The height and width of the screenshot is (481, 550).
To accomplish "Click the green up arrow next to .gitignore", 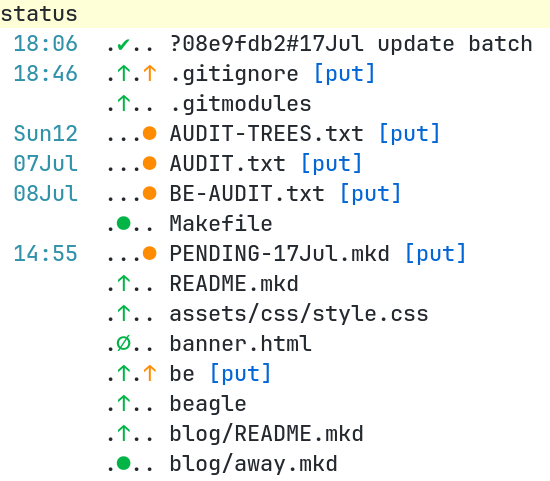I will 123,74.
